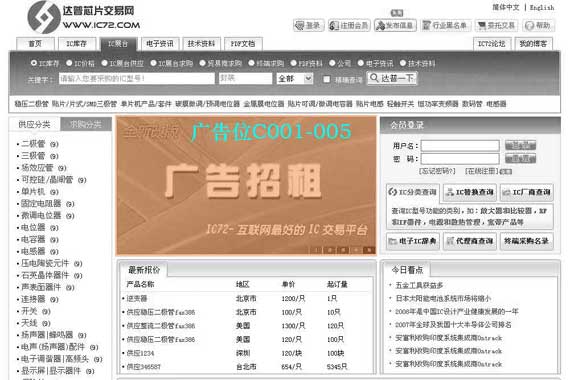Click the 用户名 username field

(460, 146)
